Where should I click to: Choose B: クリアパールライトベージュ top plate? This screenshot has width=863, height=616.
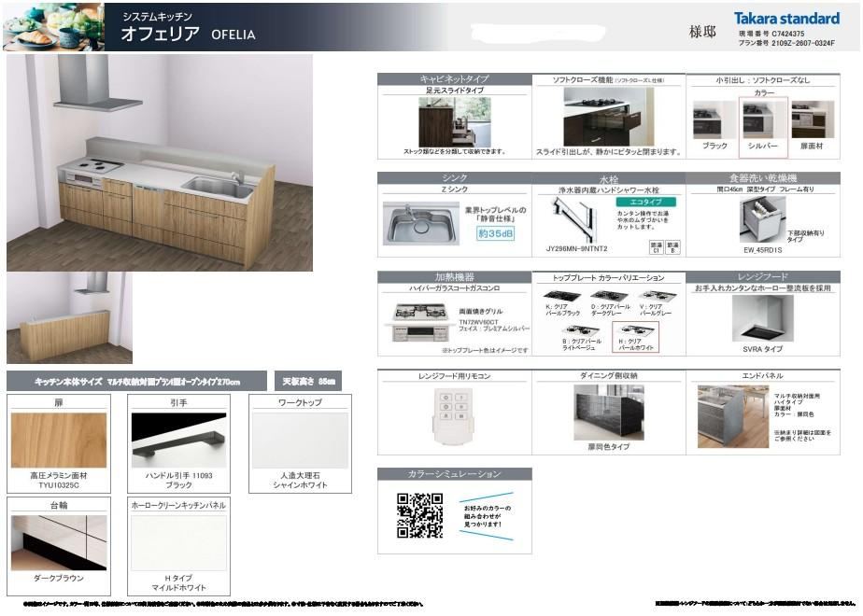coord(581,338)
